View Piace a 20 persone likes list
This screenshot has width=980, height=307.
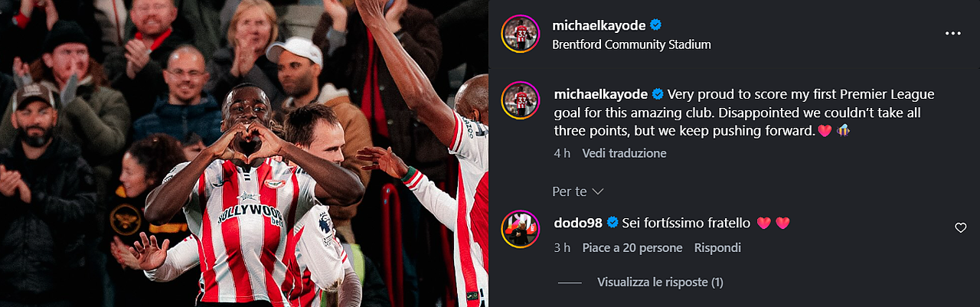pos(632,248)
